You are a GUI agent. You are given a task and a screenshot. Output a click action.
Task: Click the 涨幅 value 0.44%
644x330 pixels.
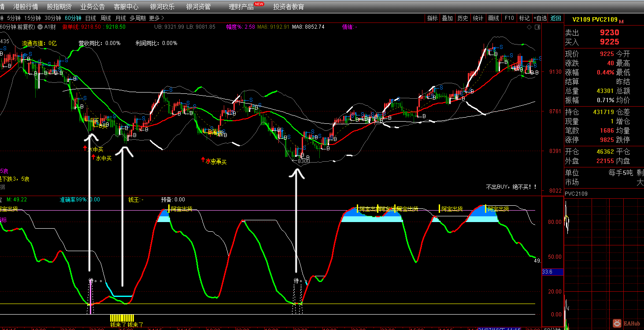605,72
